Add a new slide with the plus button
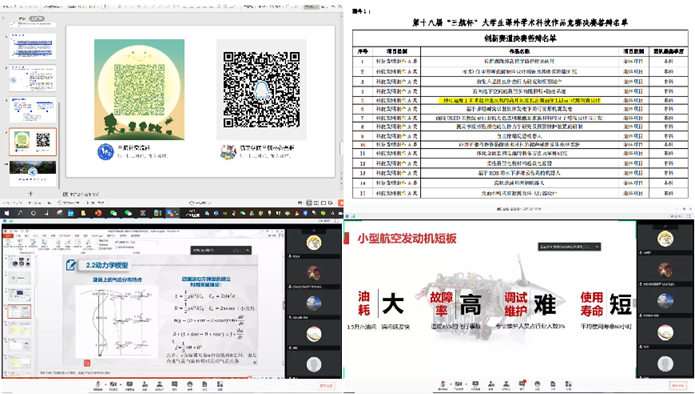 click(31, 194)
